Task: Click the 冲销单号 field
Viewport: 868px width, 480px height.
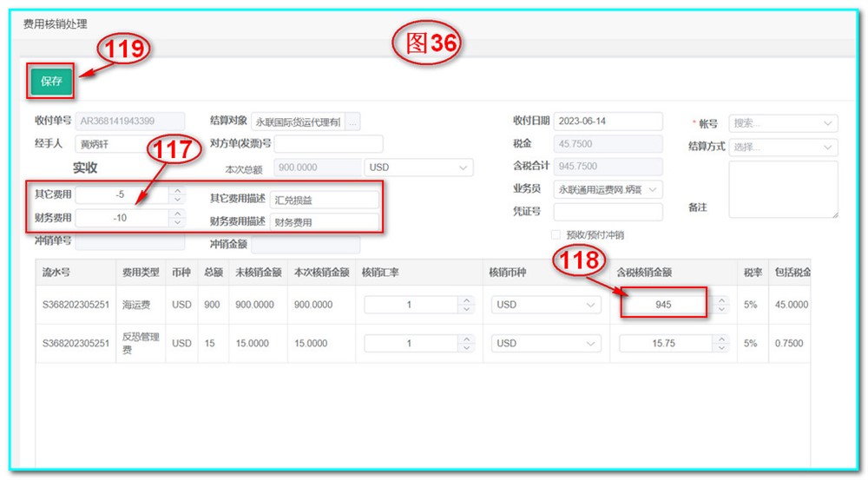Action: click(x=129, y=241)
